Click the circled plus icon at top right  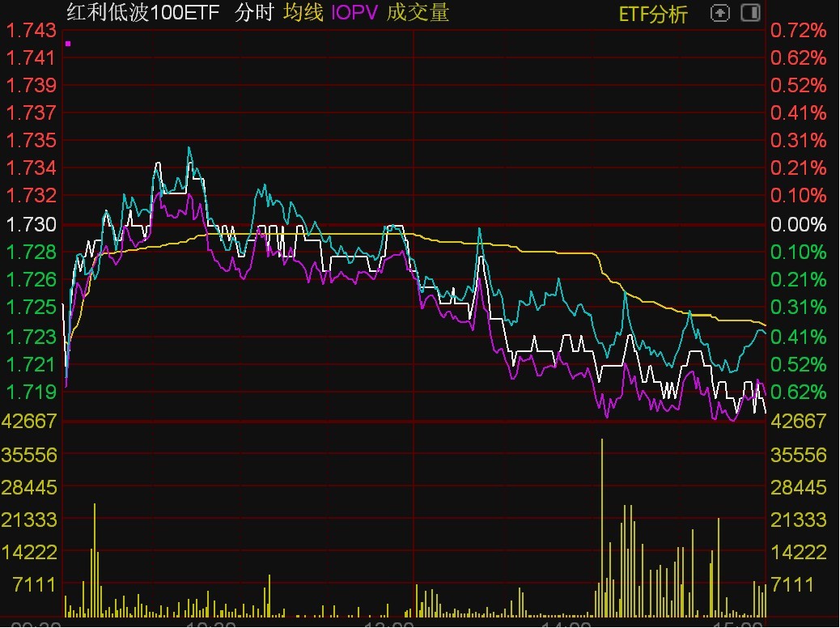719,14
